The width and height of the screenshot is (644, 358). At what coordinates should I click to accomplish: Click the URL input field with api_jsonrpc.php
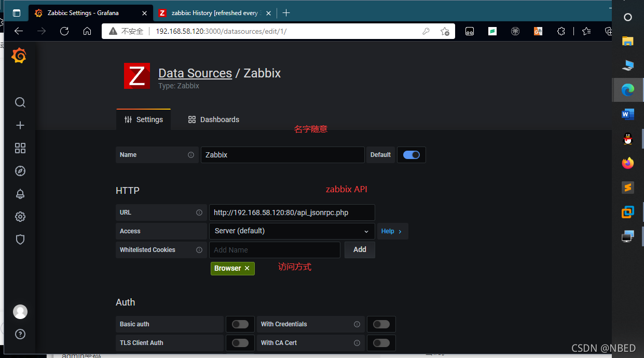point(292,213)
